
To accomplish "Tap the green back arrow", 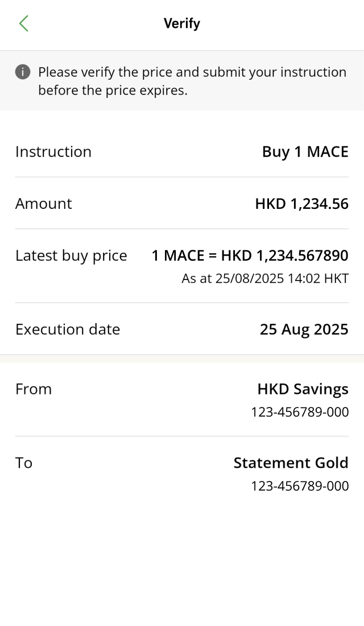I will click(x=23, y=23).
